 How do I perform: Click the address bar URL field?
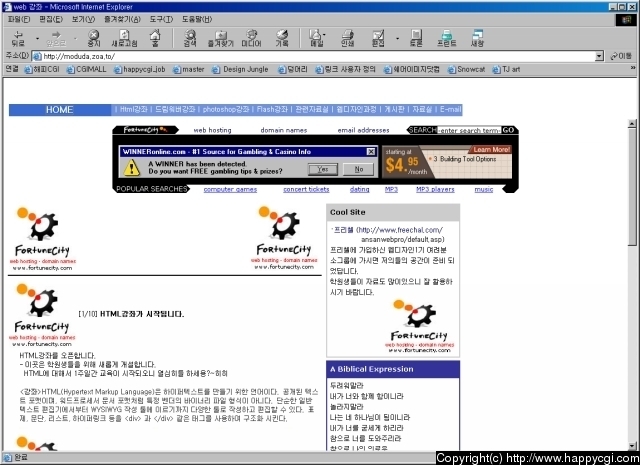tap(313, 56)
